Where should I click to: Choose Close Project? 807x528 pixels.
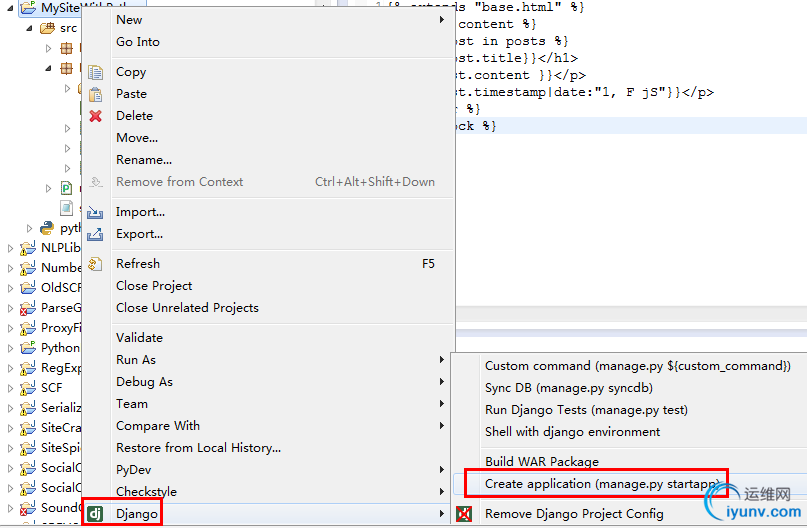pos(154,286)
